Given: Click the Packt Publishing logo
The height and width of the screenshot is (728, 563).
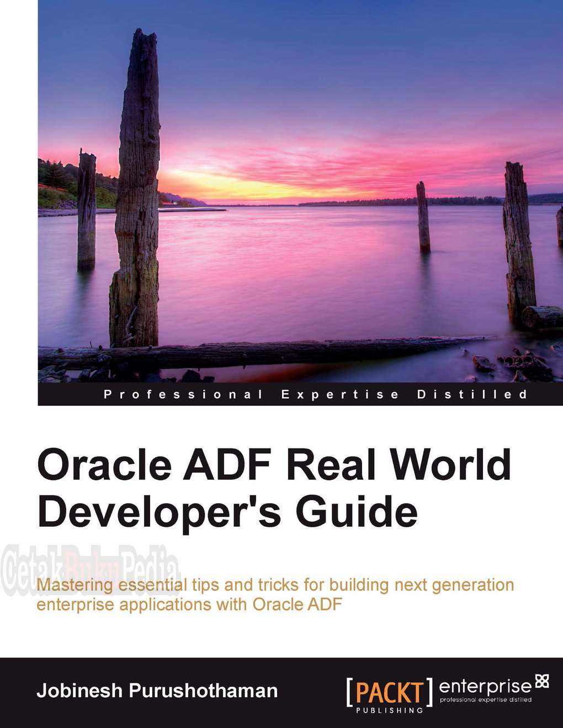Looking at the screenshot, I should coord(389,695).
